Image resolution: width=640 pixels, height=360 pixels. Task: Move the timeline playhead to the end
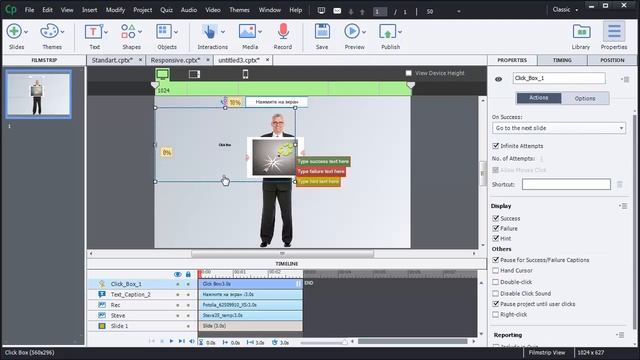pyautogui.click(x=182, y=341)
